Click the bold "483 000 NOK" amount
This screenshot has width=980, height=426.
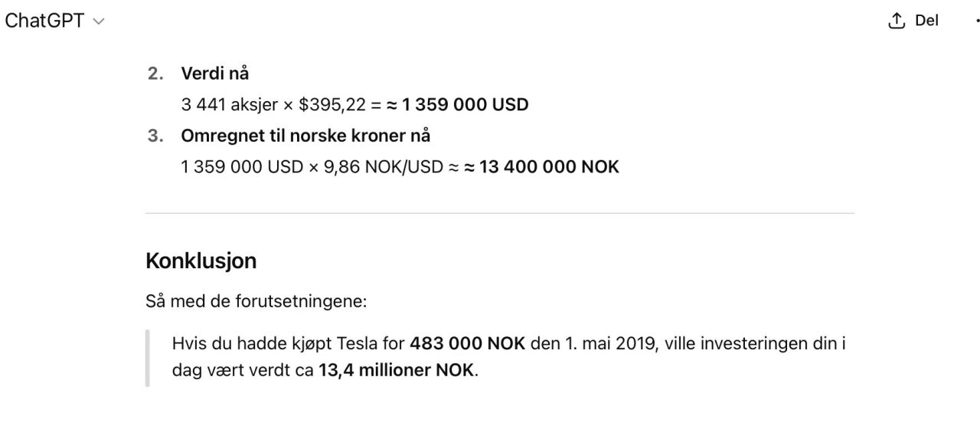point(467,343)
